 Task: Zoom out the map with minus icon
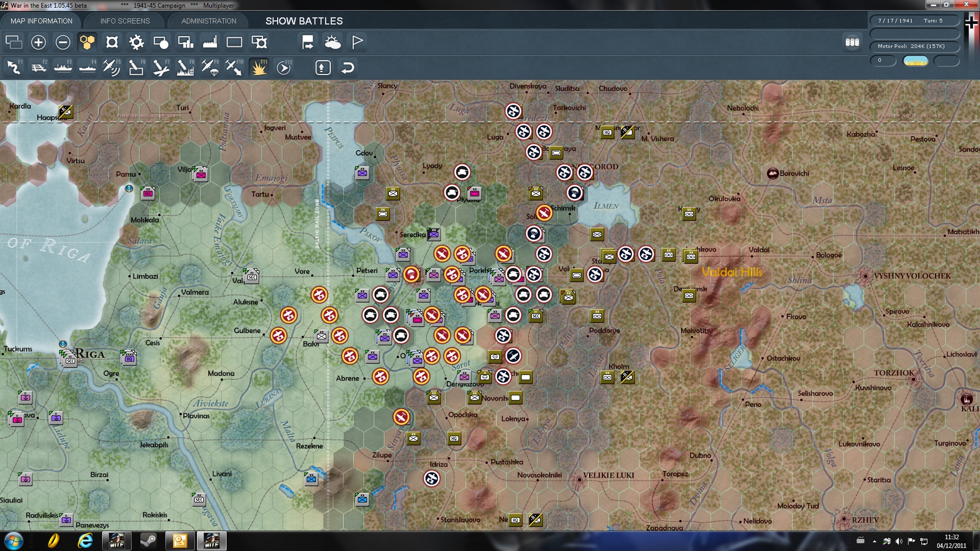pyautogui.click(x=63, y=42)
